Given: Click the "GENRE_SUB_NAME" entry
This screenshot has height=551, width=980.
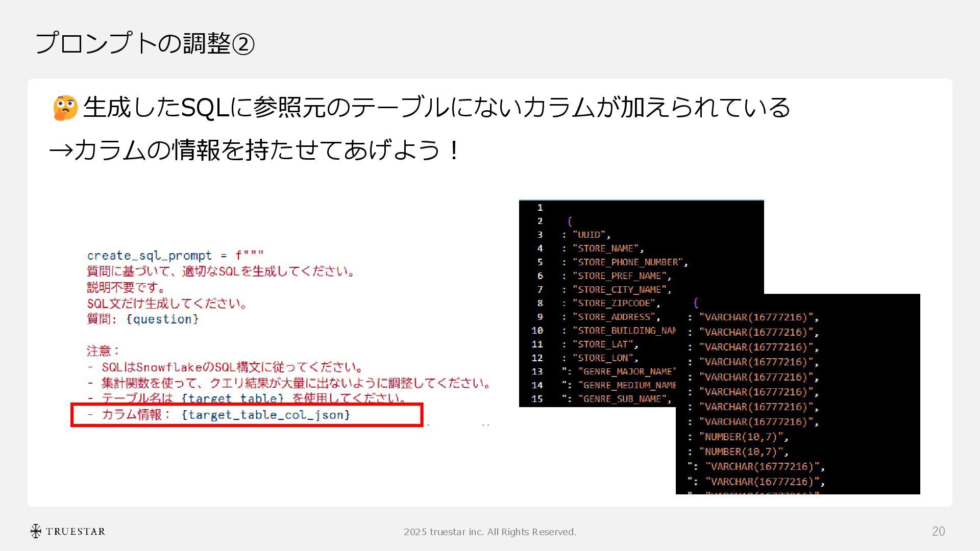Looking at the screenshot, I should click(625, 399).
